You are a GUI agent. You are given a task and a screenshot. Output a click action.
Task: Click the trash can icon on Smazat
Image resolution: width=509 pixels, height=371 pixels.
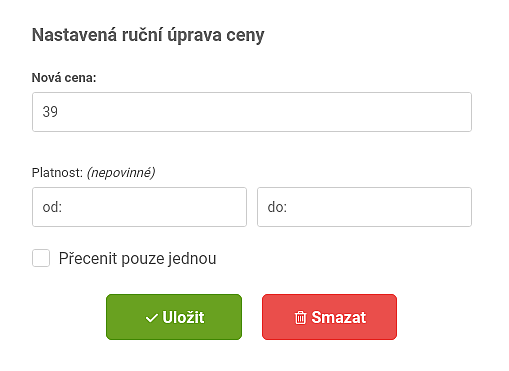pyautogui.click(x=300, y=317)
